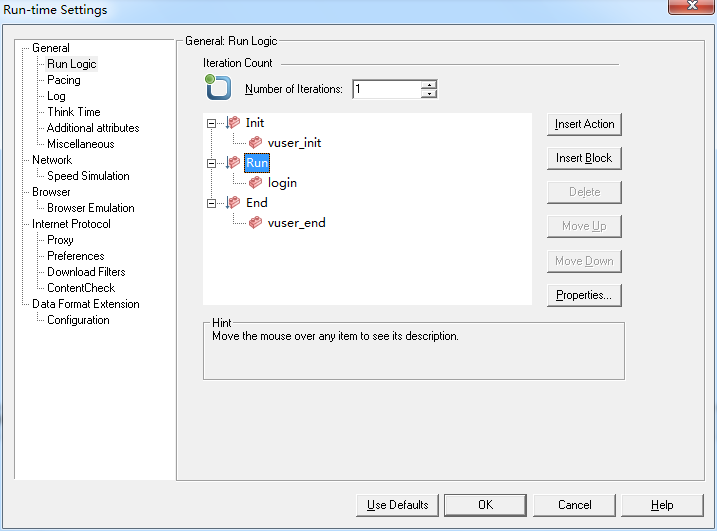Select the General category node

(51, 48)
